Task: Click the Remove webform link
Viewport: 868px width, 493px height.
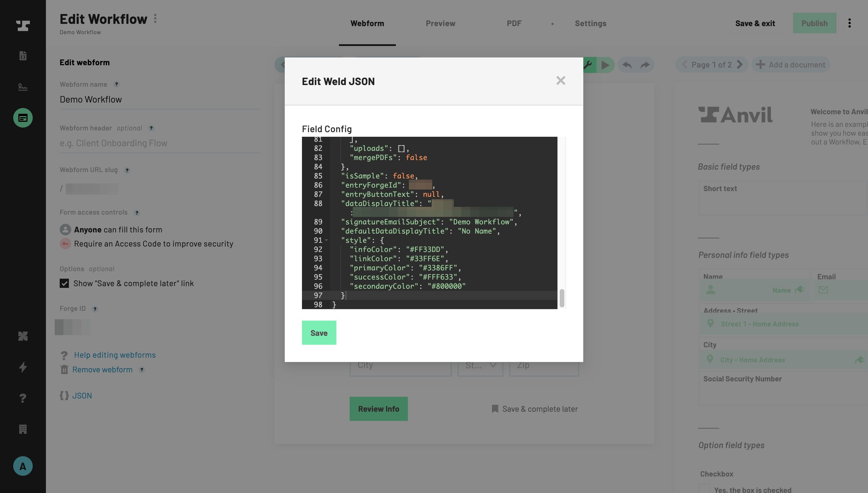Action: click(x=102, y=370)
